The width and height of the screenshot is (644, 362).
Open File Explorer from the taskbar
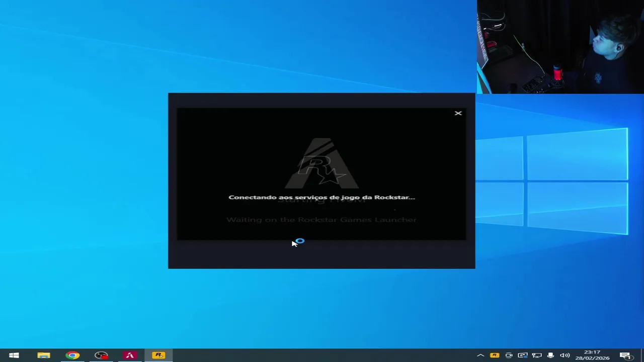point(44,355)
